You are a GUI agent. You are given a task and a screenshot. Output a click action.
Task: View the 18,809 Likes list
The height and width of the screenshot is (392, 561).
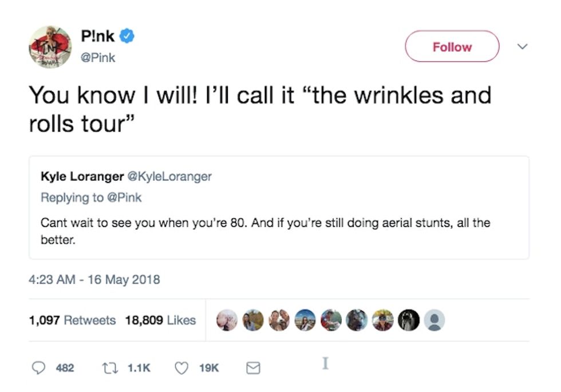(x=160, y=320)
